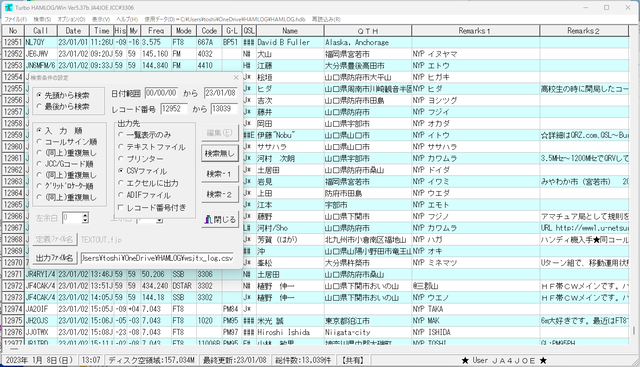Choose コールサイン順 sort order
Screen dimensions: 640x367
[67, 142]
